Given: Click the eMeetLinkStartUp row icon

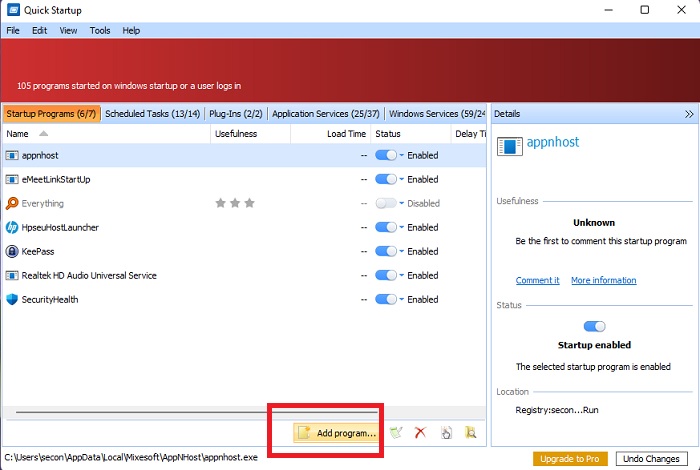Looking at the screenshot, I should click(12, 179).
